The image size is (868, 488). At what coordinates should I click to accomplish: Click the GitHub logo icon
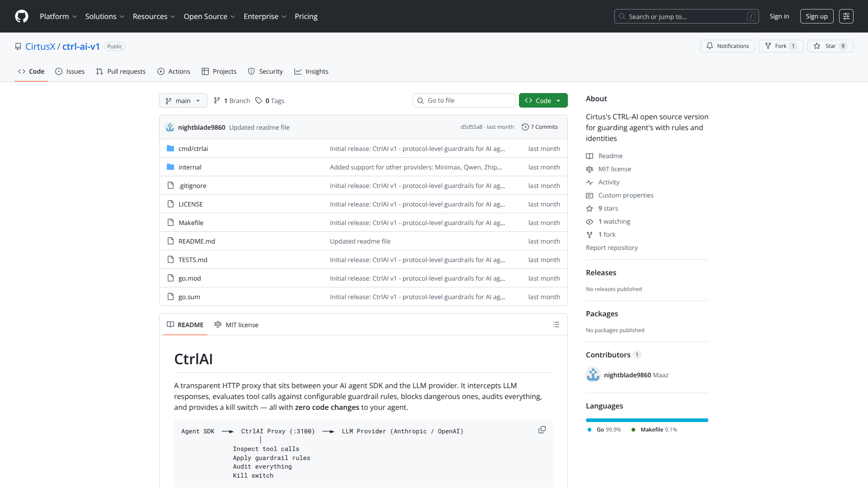point(22,16)
